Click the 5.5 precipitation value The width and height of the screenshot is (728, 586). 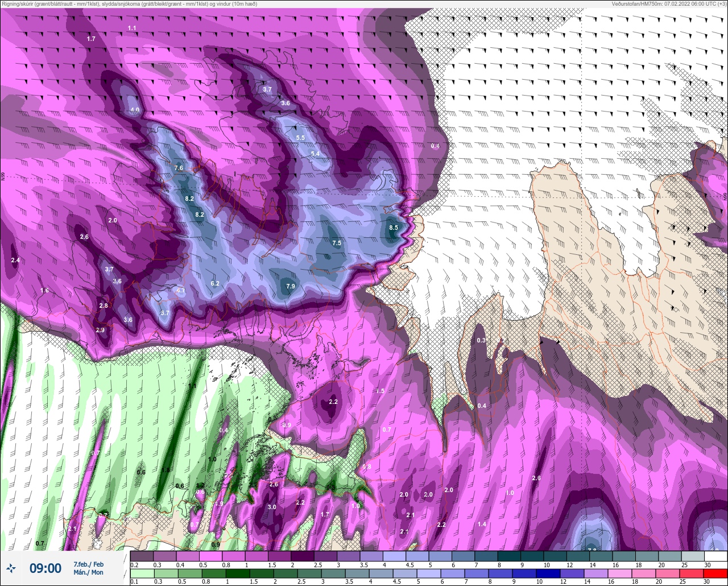coord(300,138)
